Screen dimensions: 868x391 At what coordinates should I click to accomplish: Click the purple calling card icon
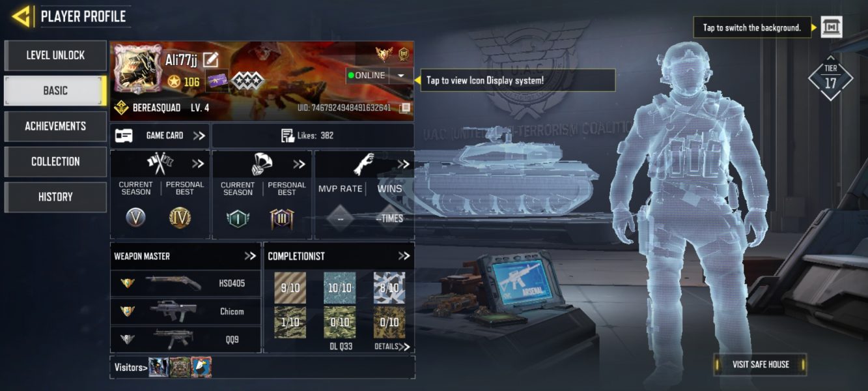click(x=217, y=81)
